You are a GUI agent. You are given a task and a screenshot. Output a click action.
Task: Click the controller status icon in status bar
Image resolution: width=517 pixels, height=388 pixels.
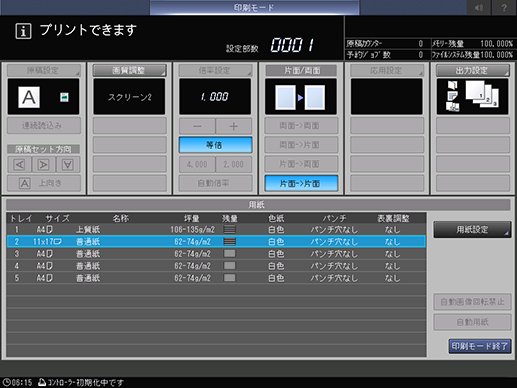point(42,382)
